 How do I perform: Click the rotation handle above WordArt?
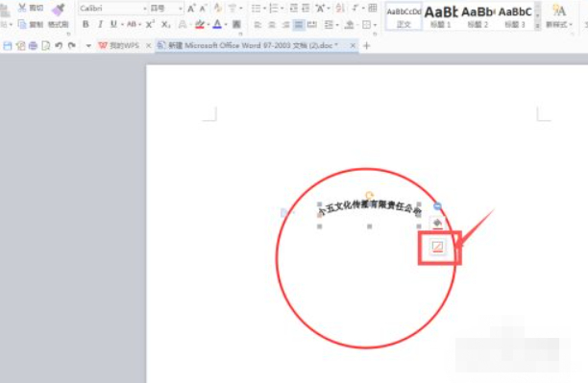tap(369, 195)
